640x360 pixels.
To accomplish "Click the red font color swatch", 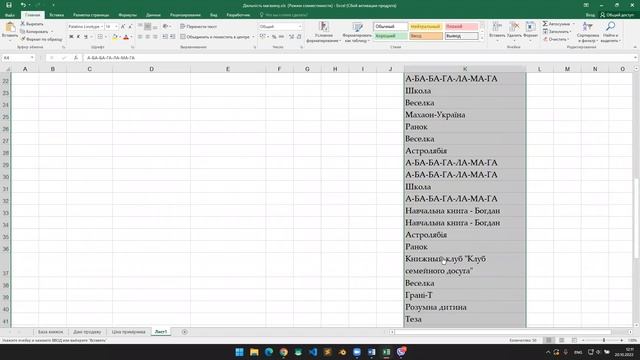I will pos(126,37).
